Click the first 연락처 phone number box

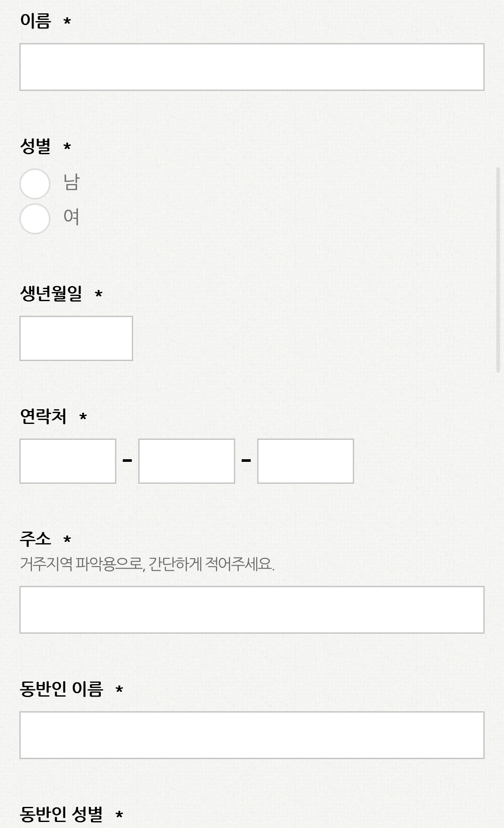tap(67, 461)
